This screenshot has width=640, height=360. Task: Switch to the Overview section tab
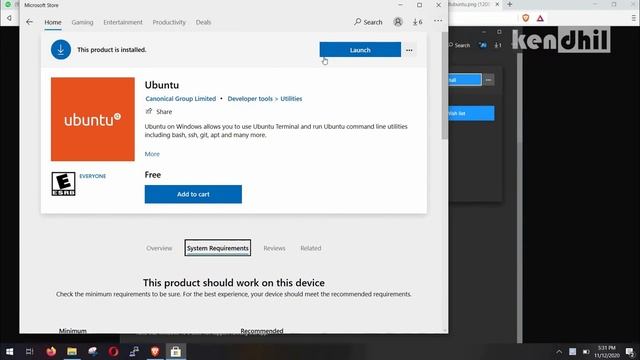[x=159, y=248]
